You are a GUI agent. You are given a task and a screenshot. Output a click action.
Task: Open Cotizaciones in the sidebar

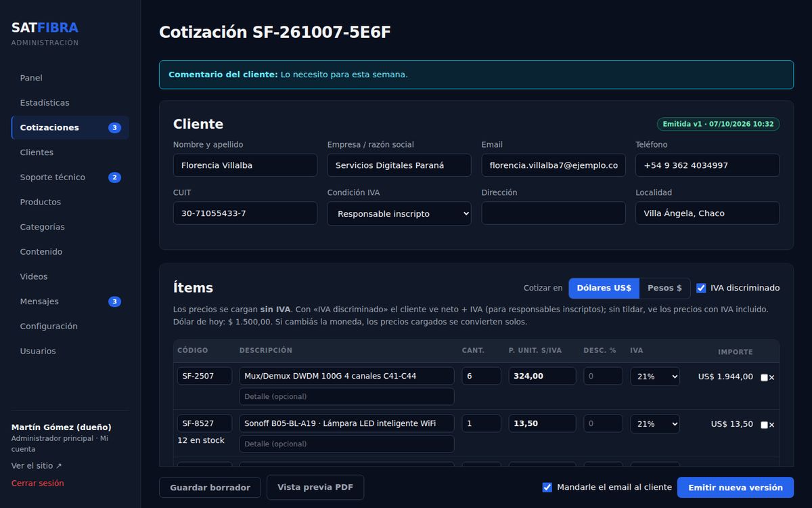pyautogui.click(x=70, y=127)
